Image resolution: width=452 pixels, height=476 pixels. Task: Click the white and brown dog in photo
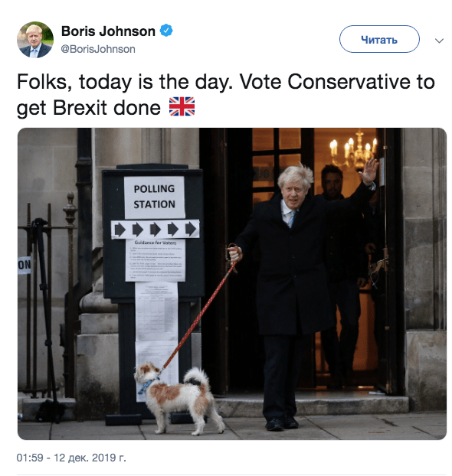(x=179, y=398)
